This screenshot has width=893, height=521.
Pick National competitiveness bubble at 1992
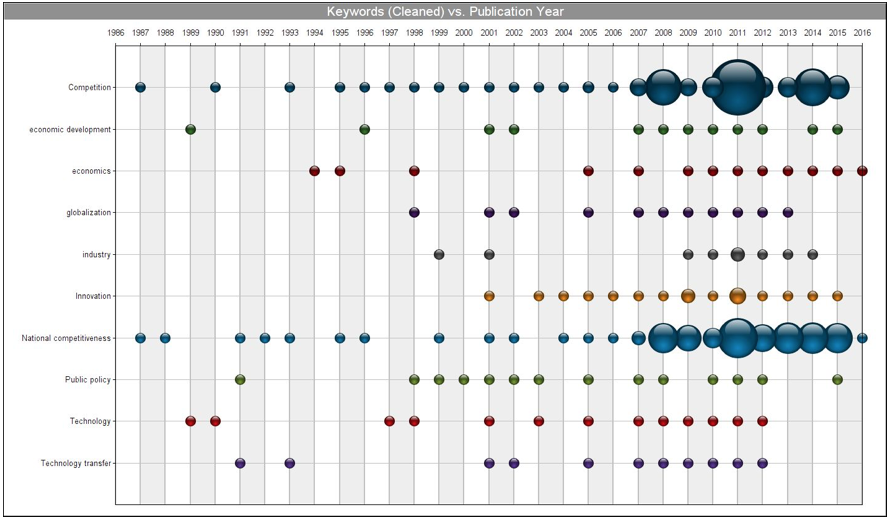(x=265, y=338)
